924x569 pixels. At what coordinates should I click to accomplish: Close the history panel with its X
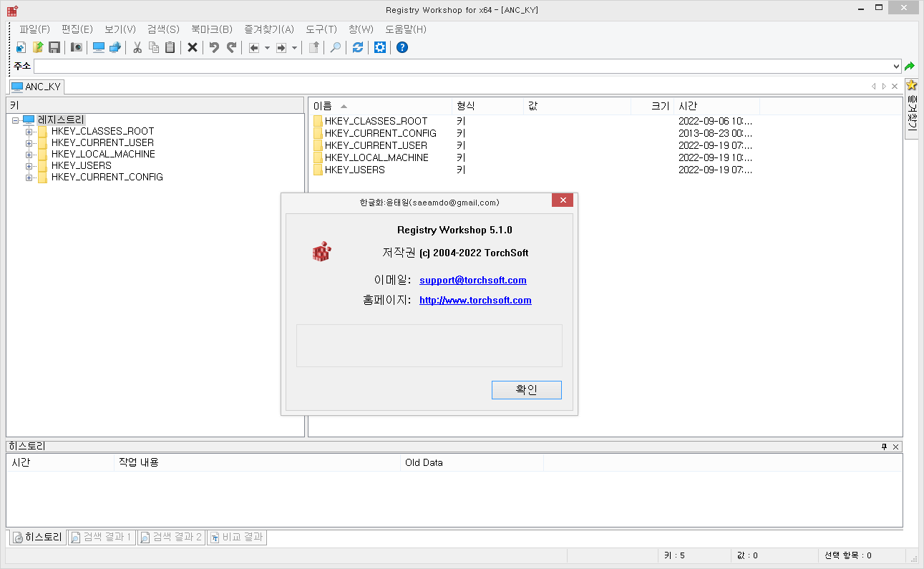[x=896, y=447]
